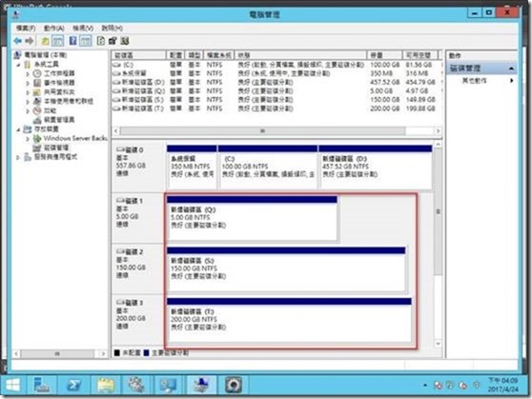Click the 系統保留 350 MB partition block
The width and height of the screenshot is (532, 399).
point(192,167)
